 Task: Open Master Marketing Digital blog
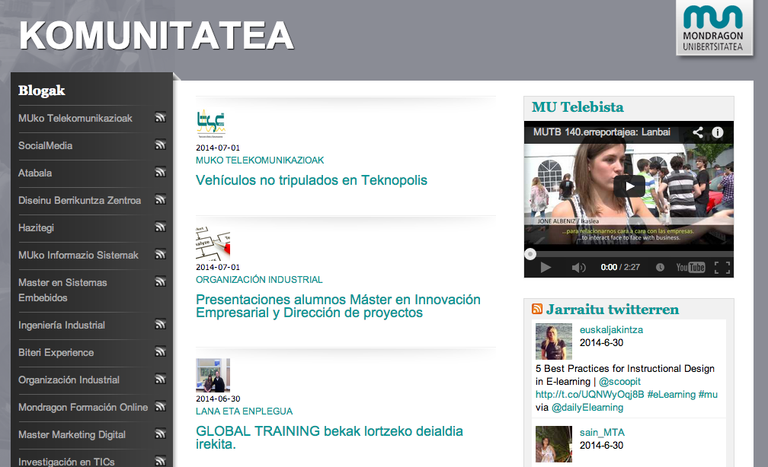click(x=72, y=435)
